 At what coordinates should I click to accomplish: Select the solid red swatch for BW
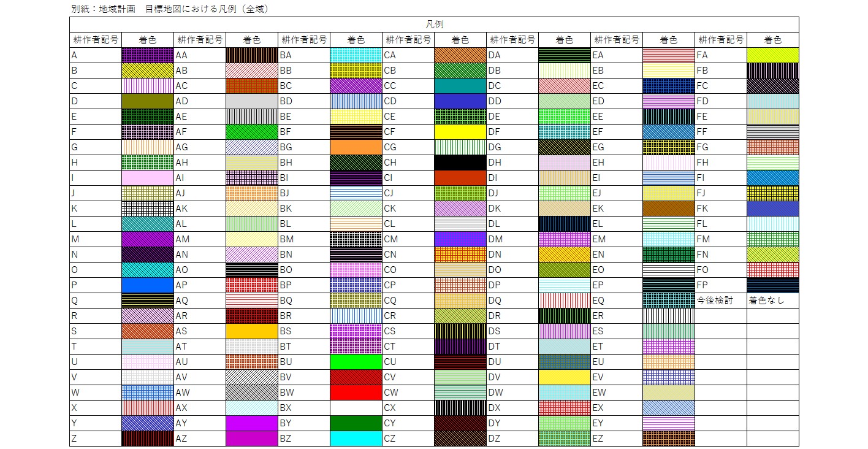[x=356, y=393]
